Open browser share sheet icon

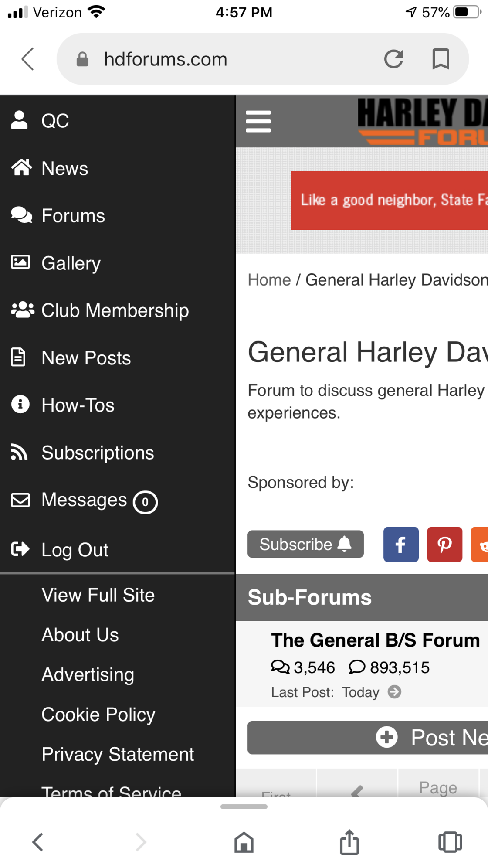tap(349, 842)
